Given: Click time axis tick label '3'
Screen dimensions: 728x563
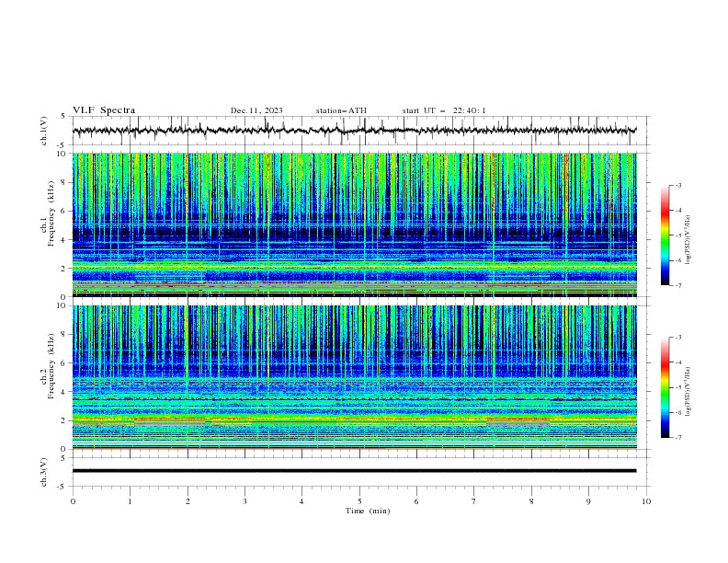Looking at the screenshot, I should pos(245,501).
